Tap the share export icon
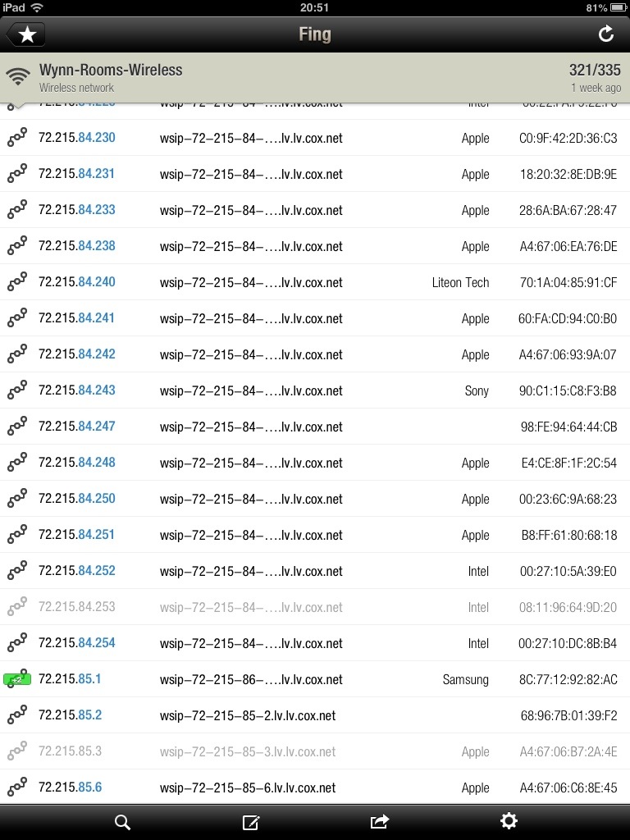630x840 pixels. click(x=379, y=822)
